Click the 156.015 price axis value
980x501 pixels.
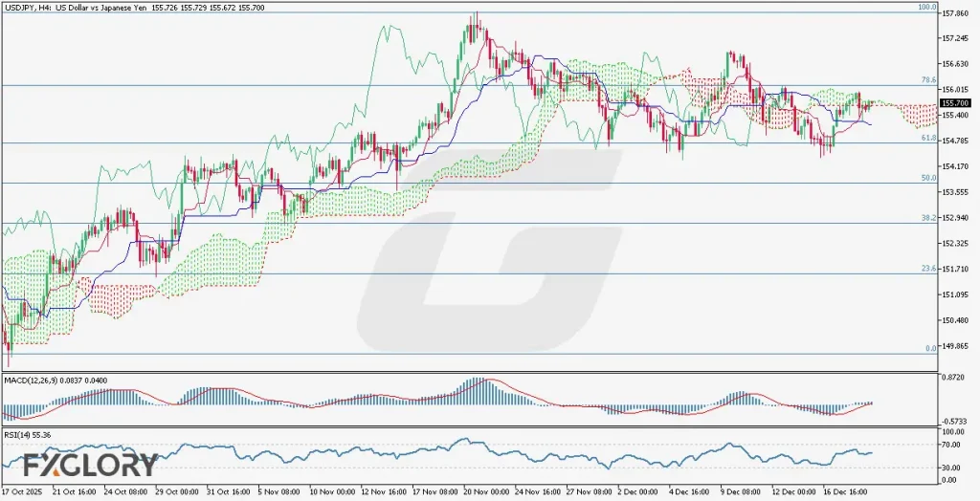954,89
